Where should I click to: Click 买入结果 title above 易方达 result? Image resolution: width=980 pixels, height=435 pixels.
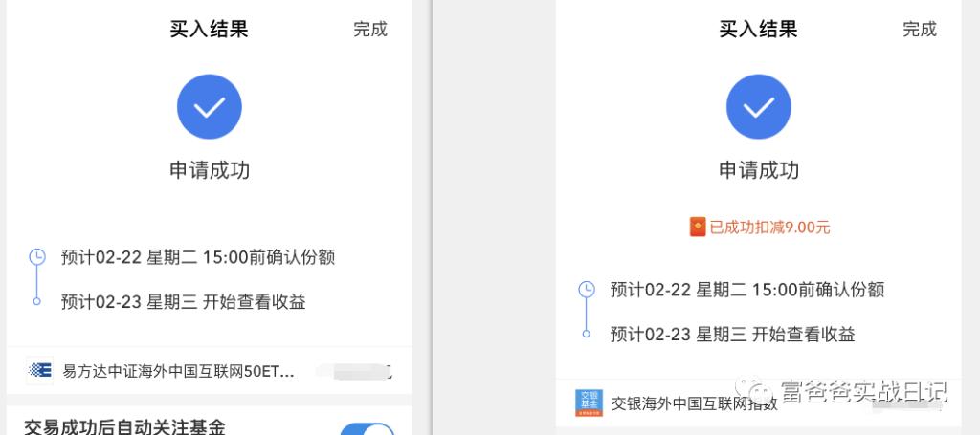[209, 29]
